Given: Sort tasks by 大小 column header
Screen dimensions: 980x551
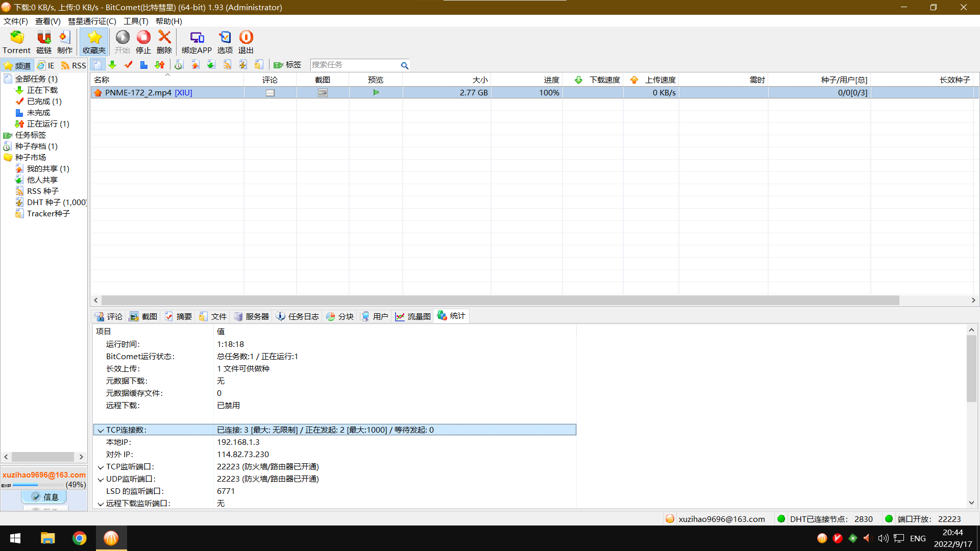Looking at the screenshot, I should point(447,80).
